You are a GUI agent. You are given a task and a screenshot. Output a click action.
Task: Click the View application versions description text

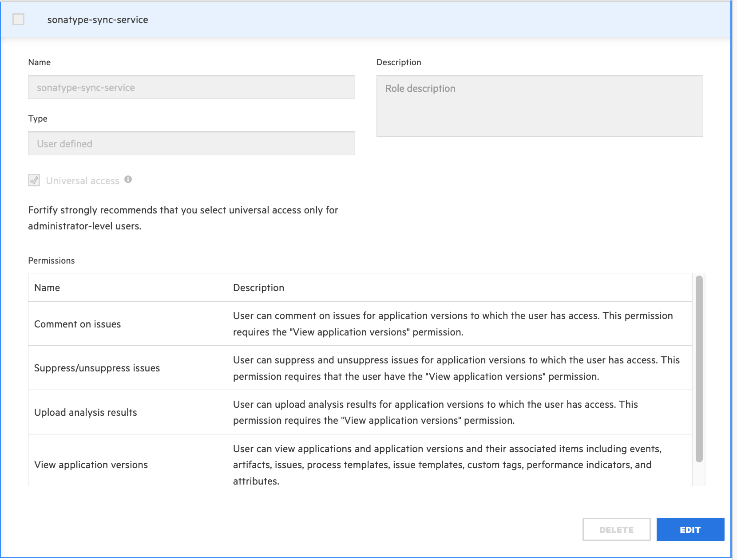(x=448, y=465)
